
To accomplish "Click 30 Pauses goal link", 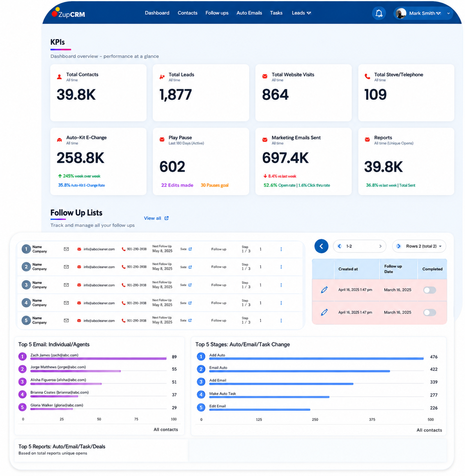I will (x=214, y=185).
